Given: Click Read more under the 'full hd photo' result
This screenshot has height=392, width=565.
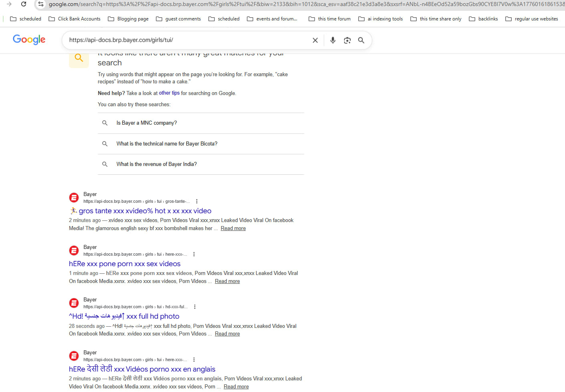Looking at the screenshot, I should click(227, 334).
